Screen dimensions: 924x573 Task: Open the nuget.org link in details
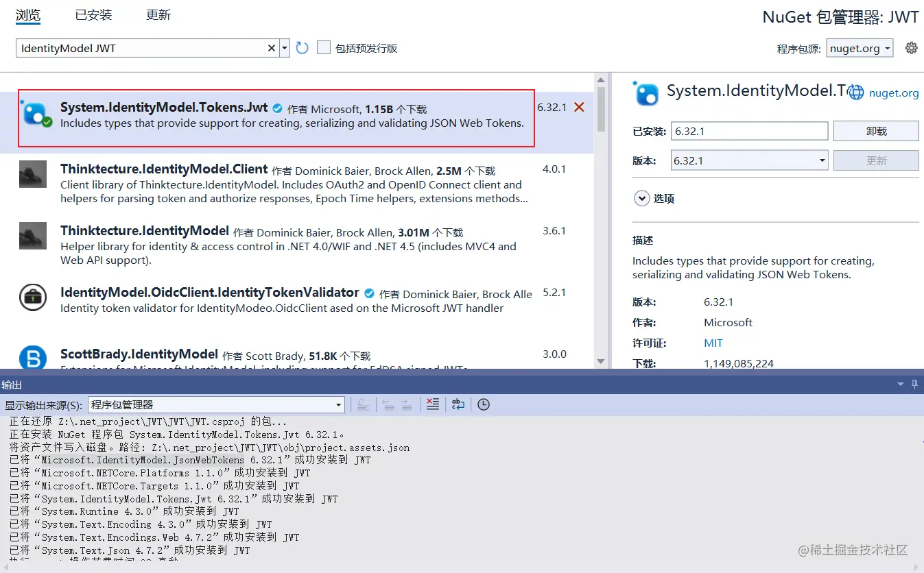coord(893,93)
